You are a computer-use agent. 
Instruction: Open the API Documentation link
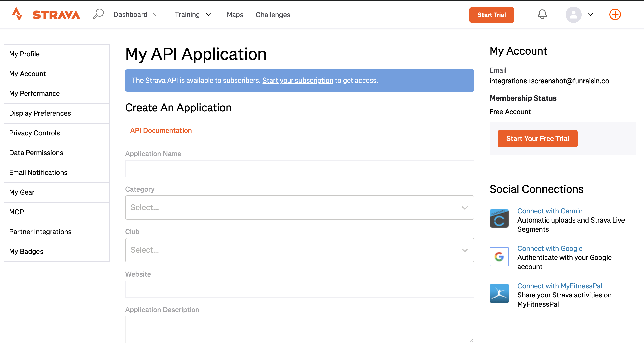(161, 131)
